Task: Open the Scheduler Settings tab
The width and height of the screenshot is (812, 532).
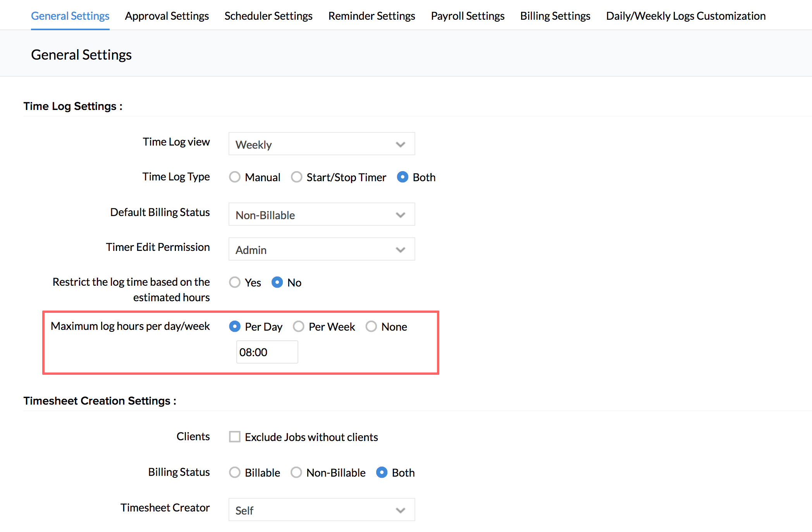Action: [x=268, y=16]
